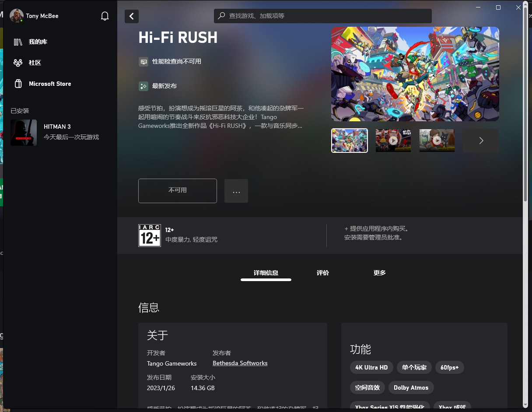The image size is (532, 412).
Task: Click the newly released sparkle icon
Action: 143,86
